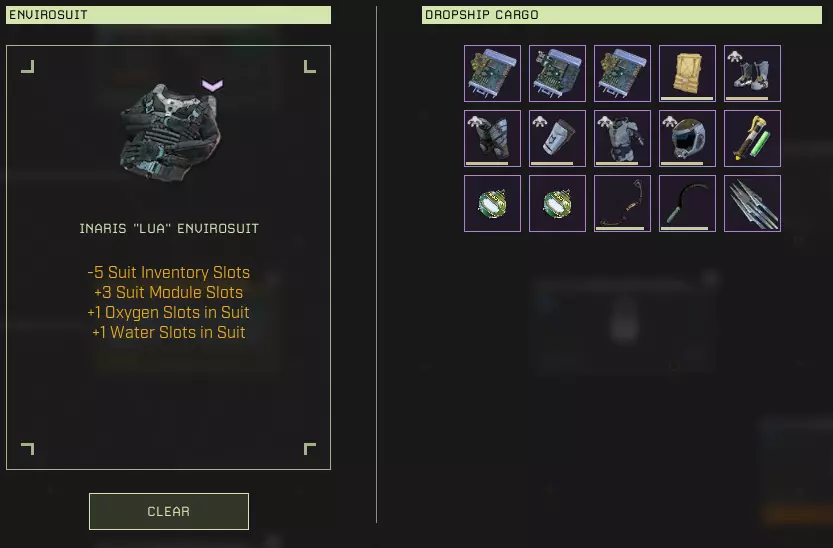This screenshot has width=833, height=548.
Task: Choose the left green canteen
Action: pos(492,203)
